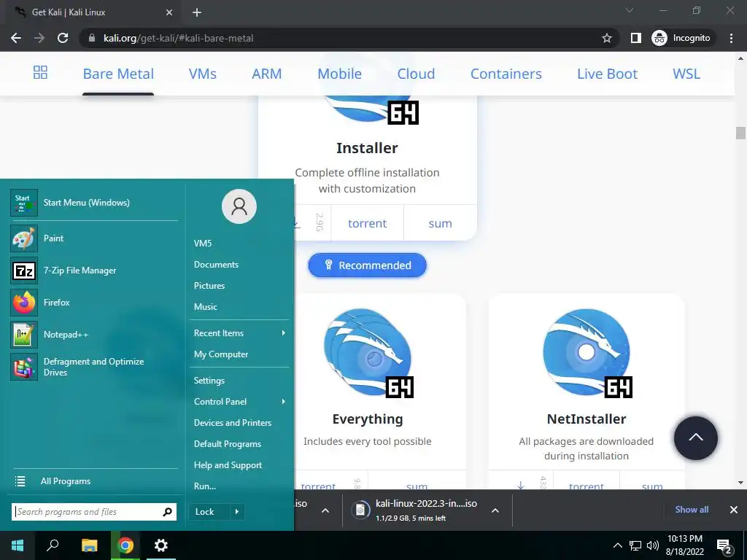Open the Containers tab

point(506,74)
